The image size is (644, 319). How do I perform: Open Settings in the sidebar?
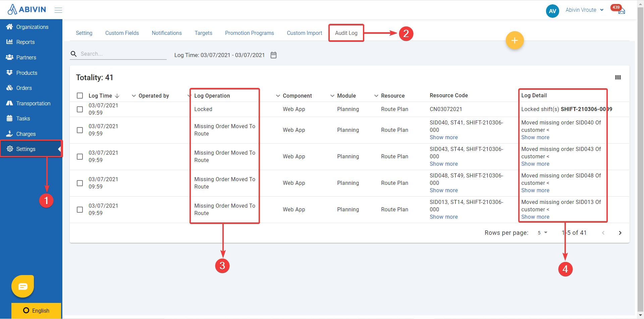pos(31,149)
